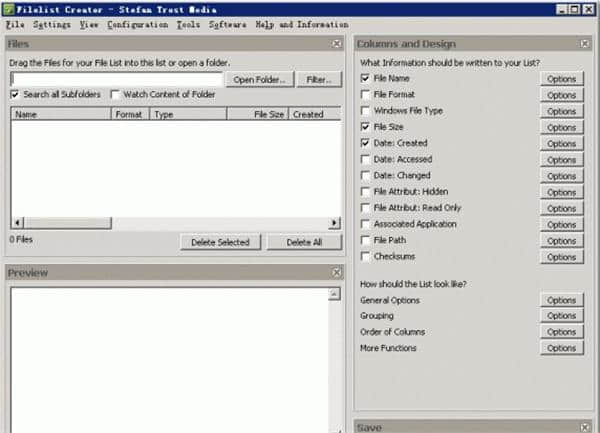The width and height of the screenshot is (600, 433).
Task: Click the file list horizontal scrollbar right arrow
Action: click(336, 222)
